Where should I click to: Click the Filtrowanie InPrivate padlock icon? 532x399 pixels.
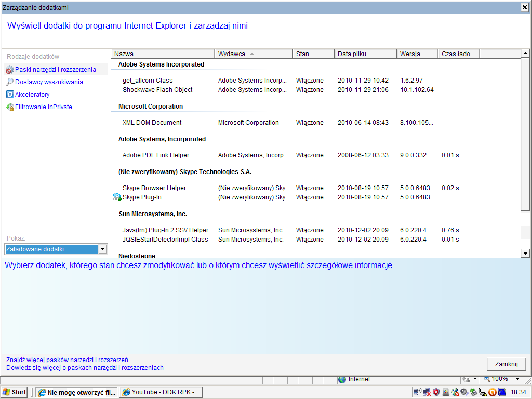[x=10, y=107]
